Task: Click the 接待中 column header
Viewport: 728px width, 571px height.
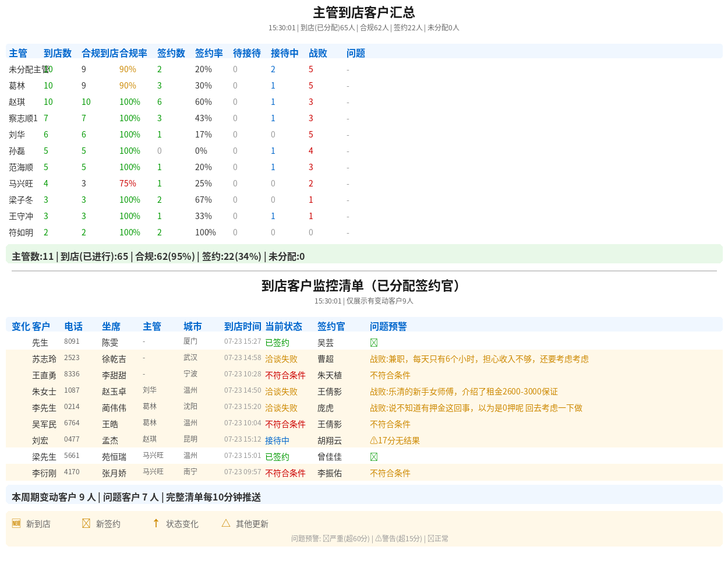Action: 285,53
